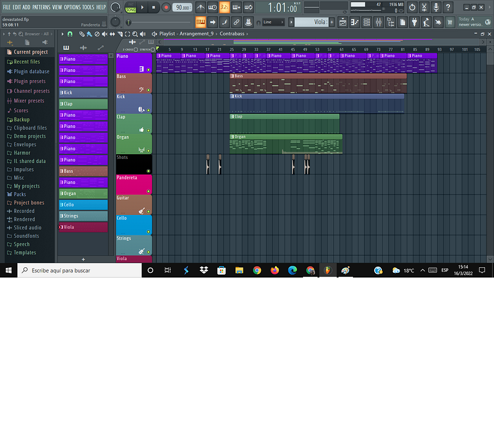Mute the Clap track green dot
Screen dimensions: 494x448
[x=148, y=130]
